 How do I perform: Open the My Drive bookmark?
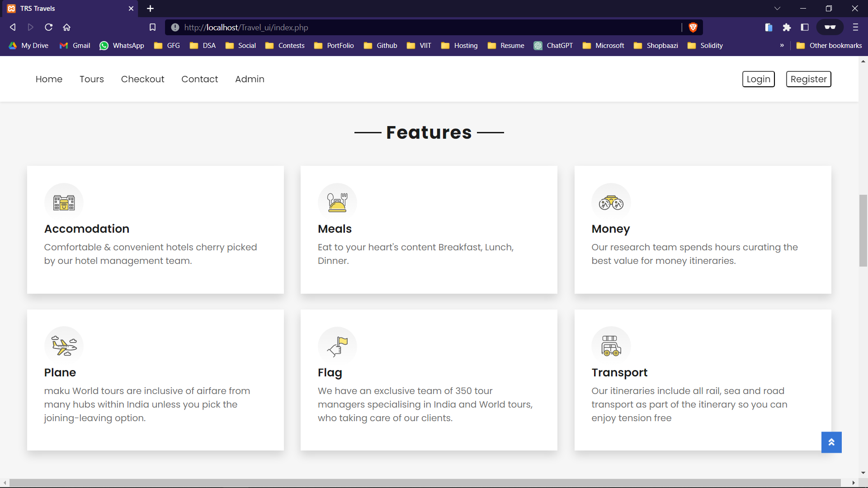tap(28, 45)
